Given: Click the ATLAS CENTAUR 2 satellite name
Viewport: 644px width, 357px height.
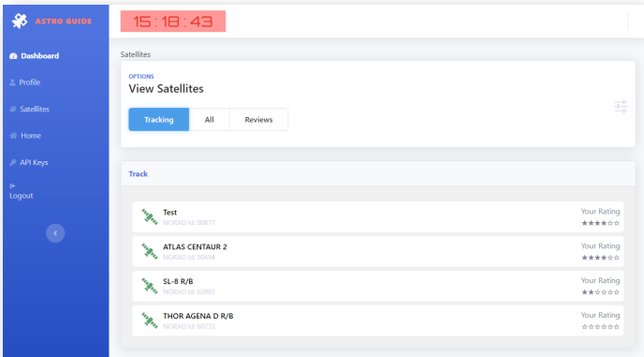Looking at the screenshot, I should point(195,246).
